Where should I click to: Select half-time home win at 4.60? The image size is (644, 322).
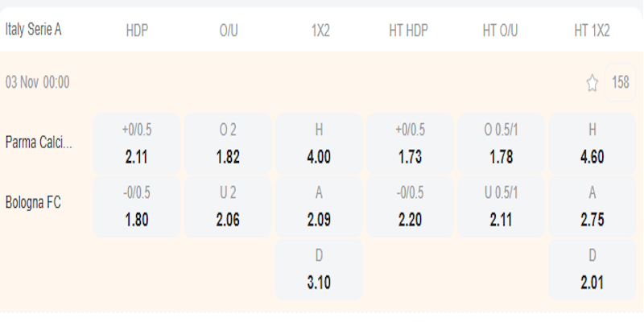(592, 144)
